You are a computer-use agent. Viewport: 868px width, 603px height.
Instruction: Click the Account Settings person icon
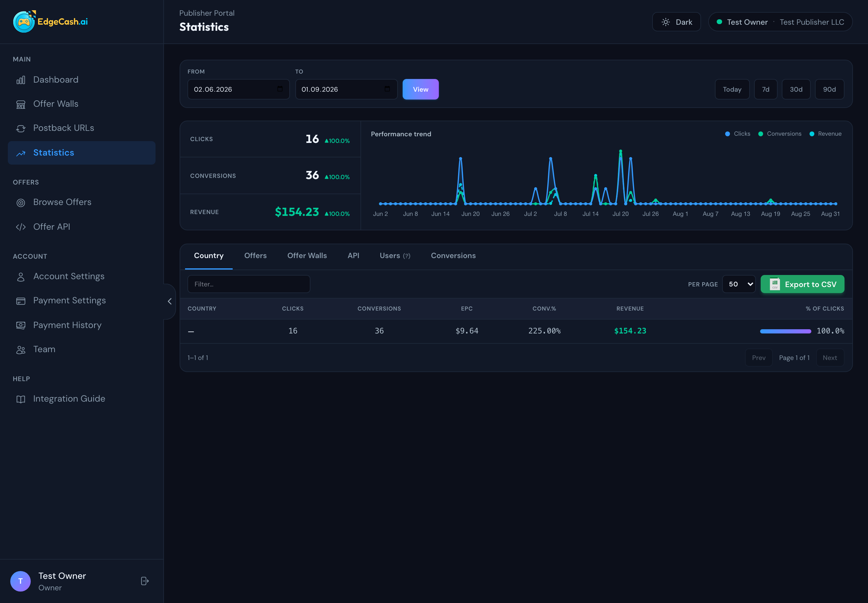(21, 277)
